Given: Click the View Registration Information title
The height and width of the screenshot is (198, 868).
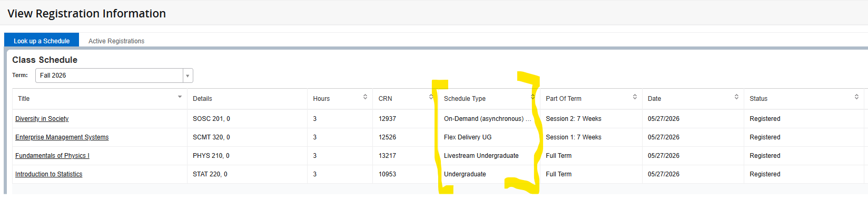Looking at the screenshot, I should point(87,14).
